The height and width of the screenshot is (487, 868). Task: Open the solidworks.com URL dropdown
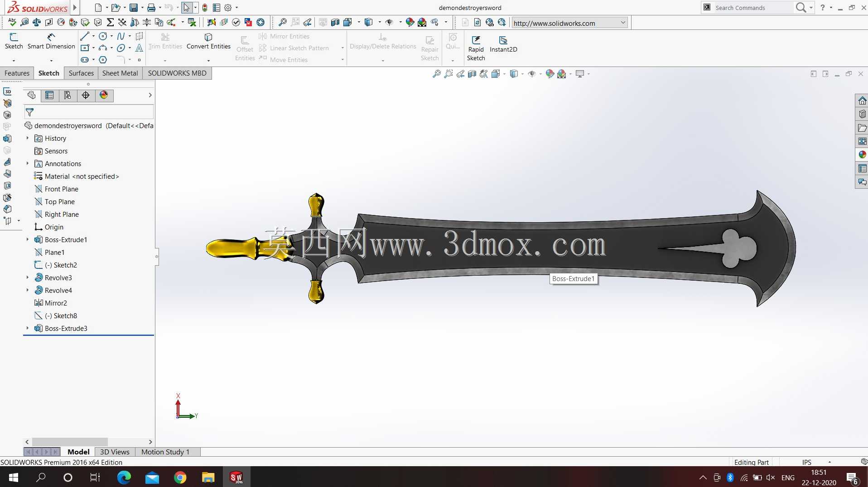pos(623,23)
